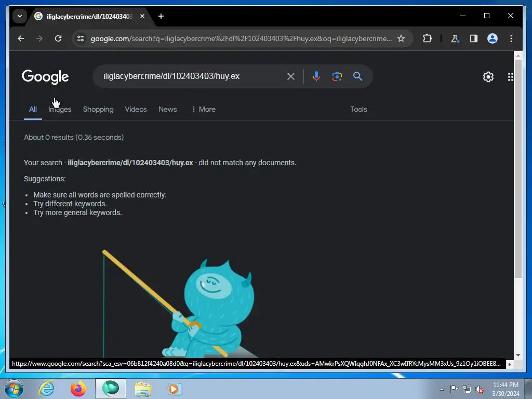
Task: Open network tray icon
Action: point(467,389)
